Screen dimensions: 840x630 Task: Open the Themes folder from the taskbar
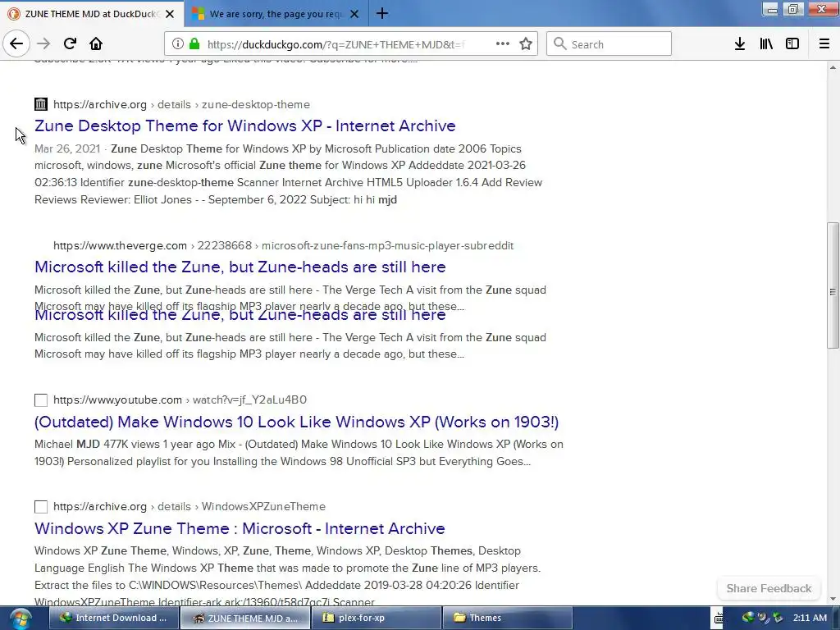[x=507, y=618]
